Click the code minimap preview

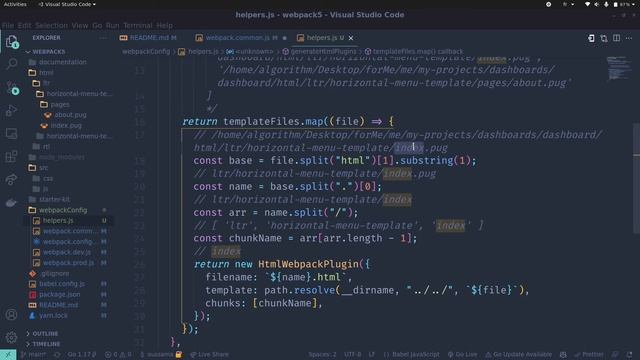pos(619,68)
